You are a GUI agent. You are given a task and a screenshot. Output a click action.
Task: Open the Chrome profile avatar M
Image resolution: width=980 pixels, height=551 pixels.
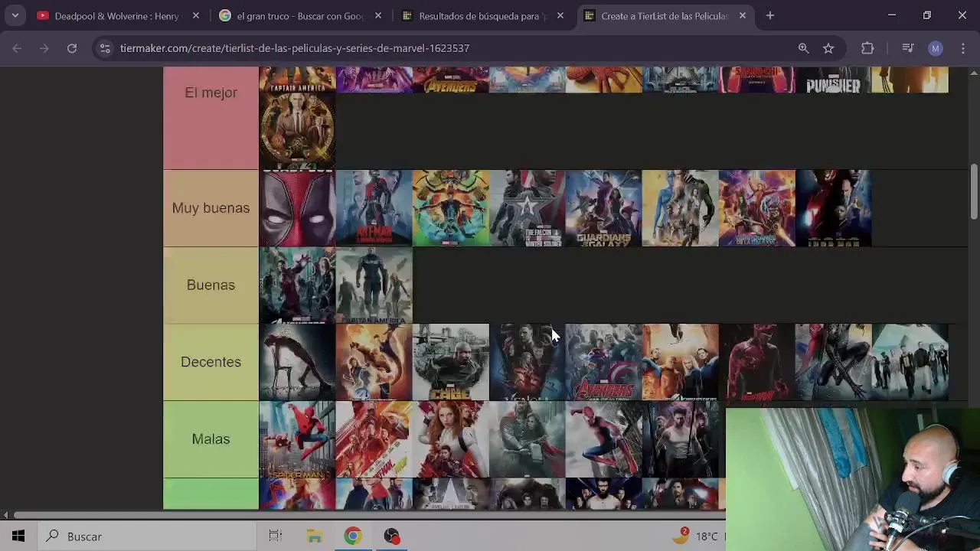(936, 48)
